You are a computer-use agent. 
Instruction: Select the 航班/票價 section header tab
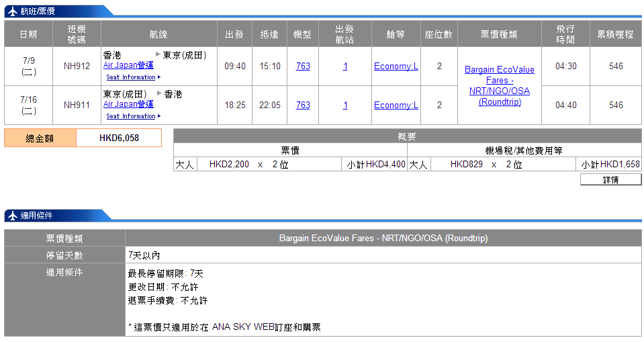[39, 11]
